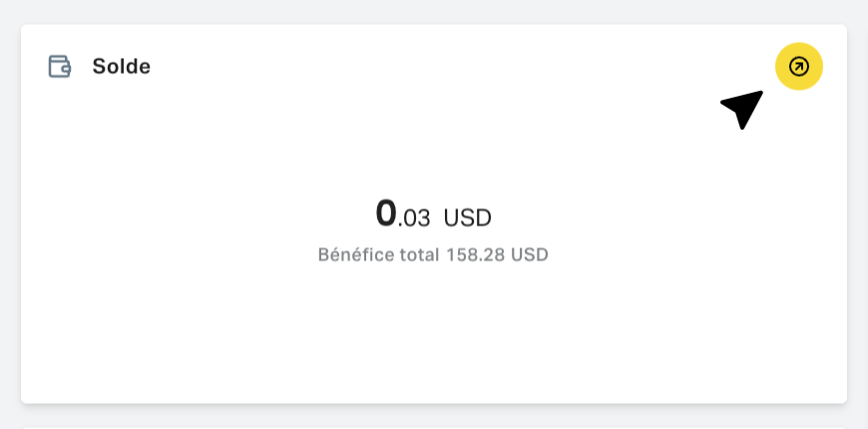Click the 0.03 balance amount
This screenshot has height=429, width=868.
click(402, 214)
